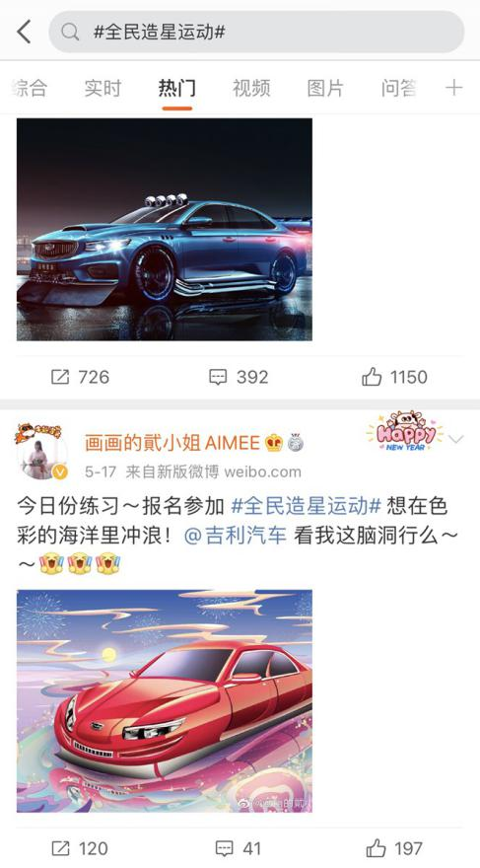This screenshot has width=480, height=868.
Task: Open the @吉利汽车 mention link
Action: pyautogui.click(x=235, y=536)
